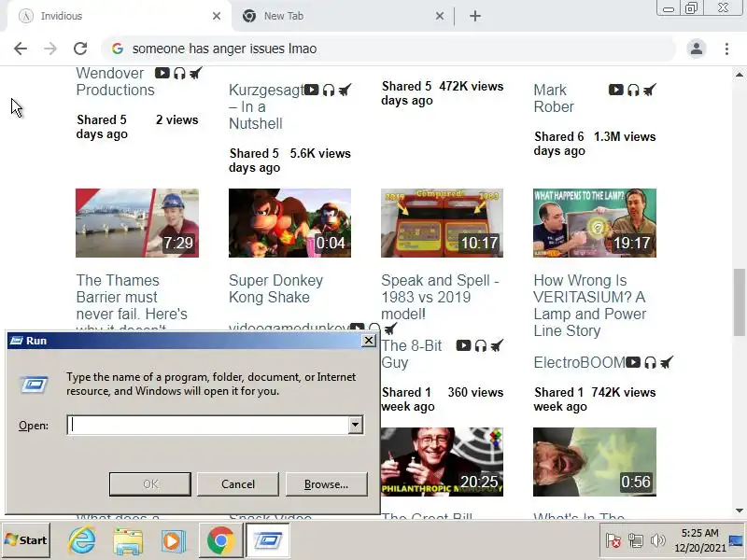Click the headphones icon beside ElectroBOOM
Viewport: 747px width, 560px height.
(650, 362)
